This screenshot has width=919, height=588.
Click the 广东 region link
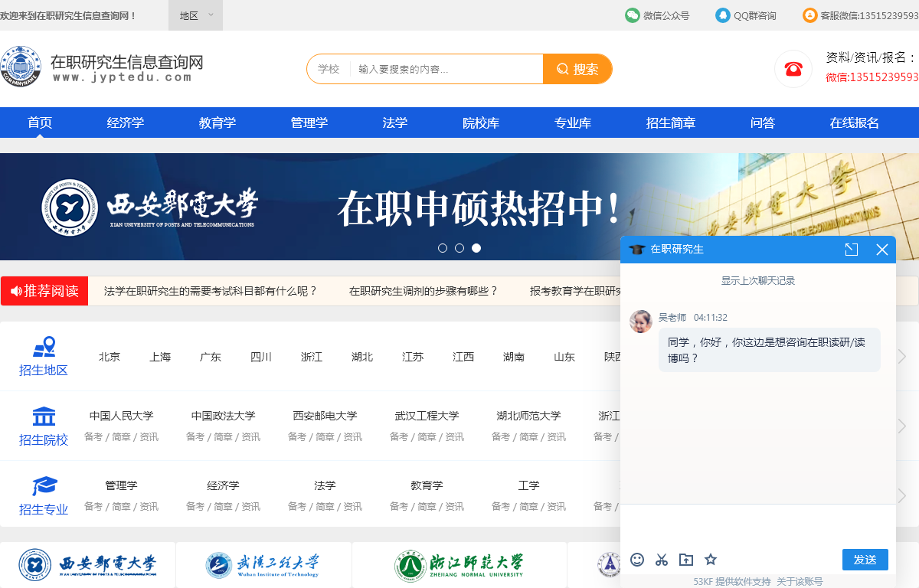pos(211,357)
